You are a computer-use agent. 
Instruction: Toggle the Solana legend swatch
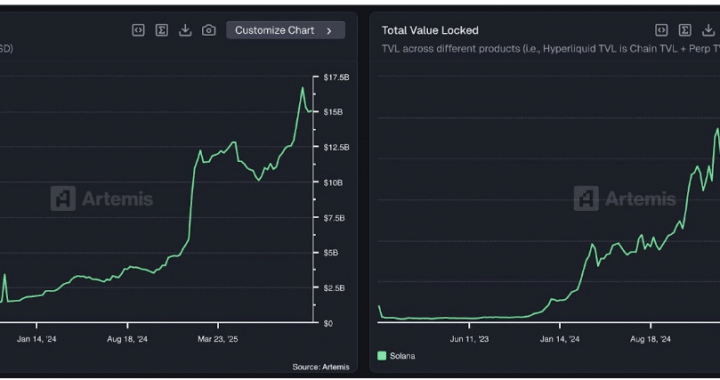click(x=382, y=356)
